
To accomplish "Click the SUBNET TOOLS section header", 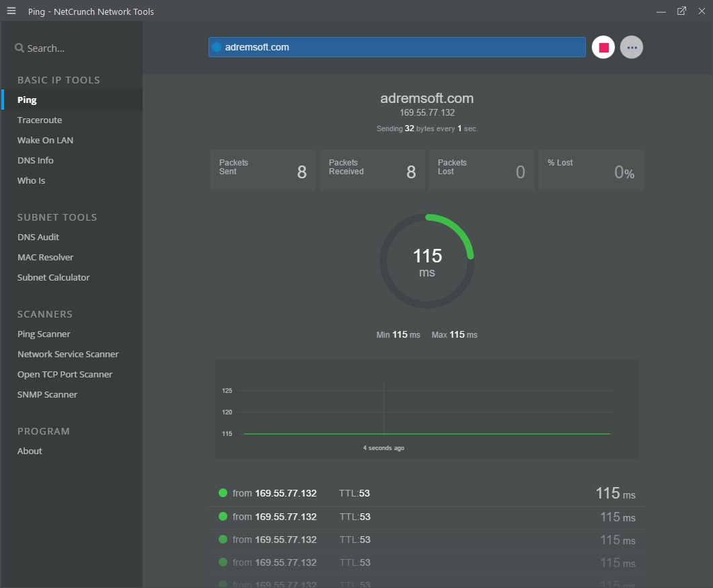I will pos(57,217).
